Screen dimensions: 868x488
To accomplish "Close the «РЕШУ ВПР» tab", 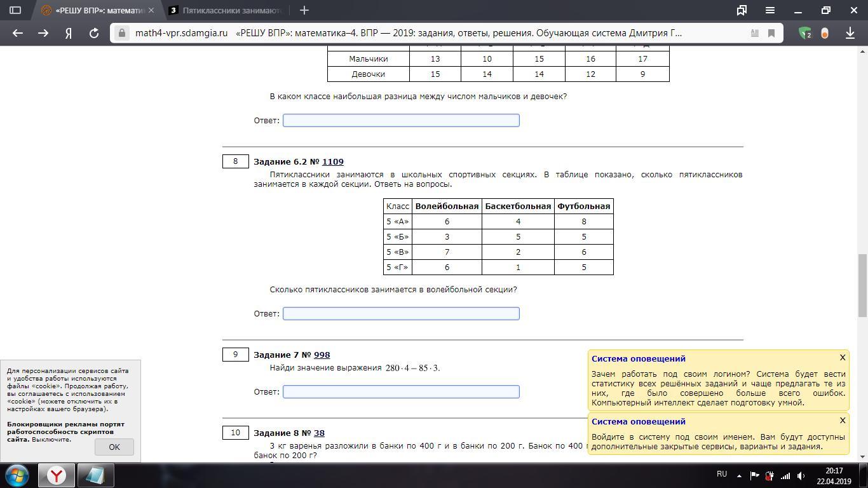I will [151, 10].
